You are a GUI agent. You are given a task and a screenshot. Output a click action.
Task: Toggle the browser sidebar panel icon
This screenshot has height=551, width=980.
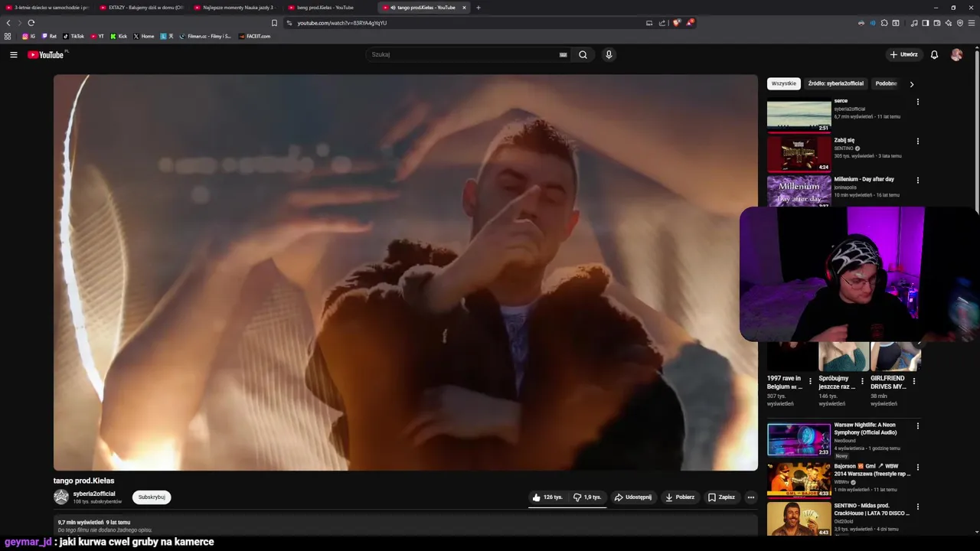click(926, 23)
